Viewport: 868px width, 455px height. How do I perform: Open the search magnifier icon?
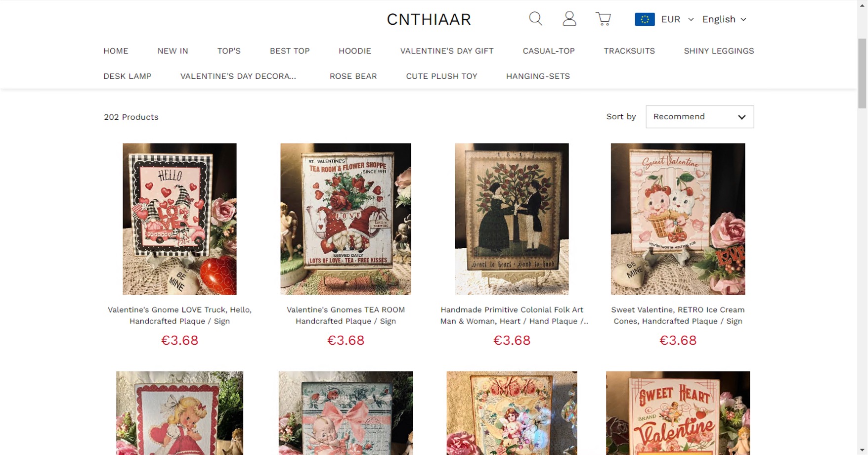tap(535, 19)
